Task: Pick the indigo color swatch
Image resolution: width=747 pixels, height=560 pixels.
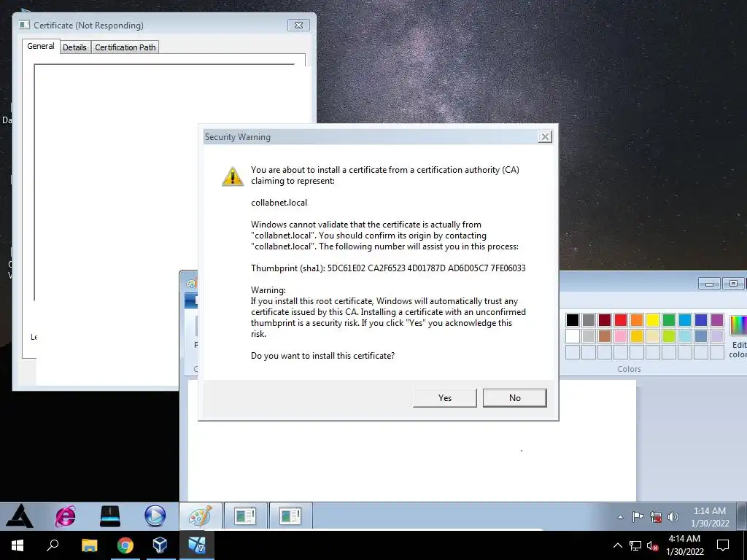Action: tap(701, 320)
